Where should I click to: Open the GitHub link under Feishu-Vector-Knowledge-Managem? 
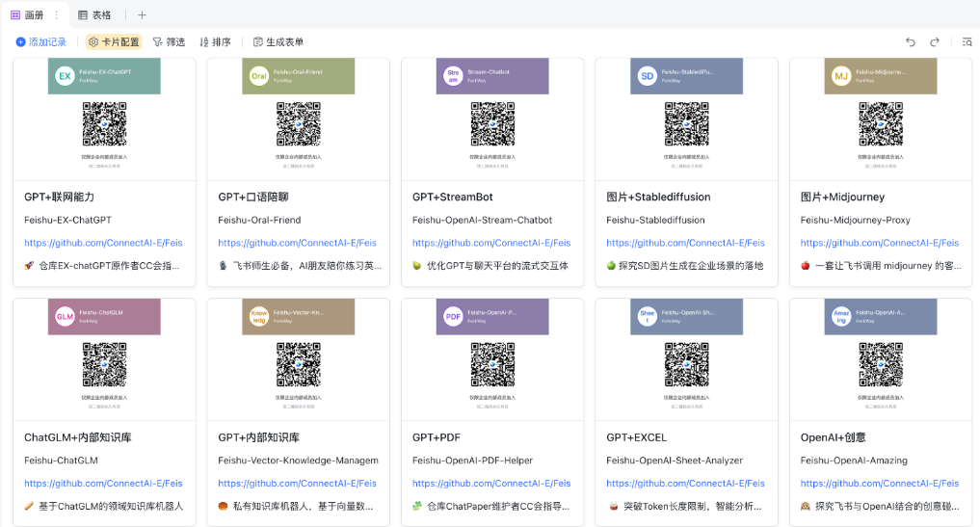[x=297, y=484]
